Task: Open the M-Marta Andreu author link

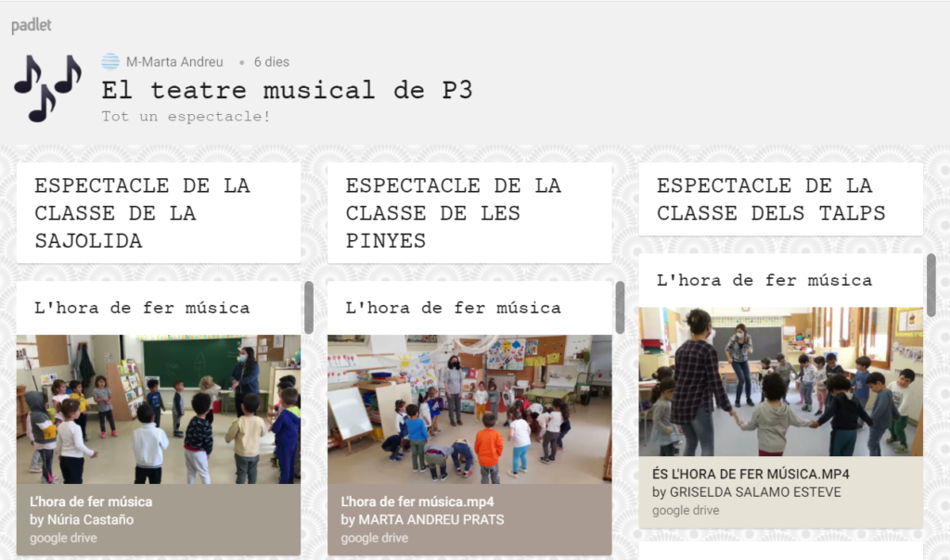Action: [x=174, y=62]
